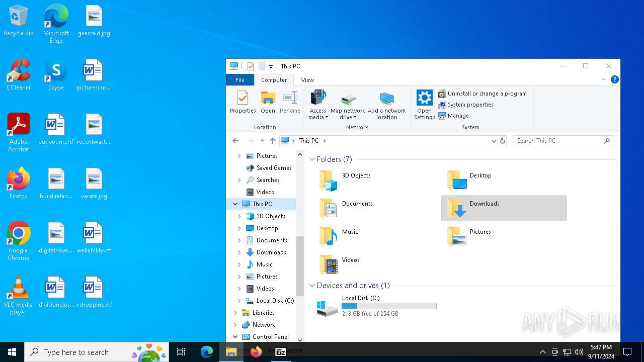Click the Local Disk usage bar
Screen dimensions: 644x362
pyautogui.click(x=389, y=306)
